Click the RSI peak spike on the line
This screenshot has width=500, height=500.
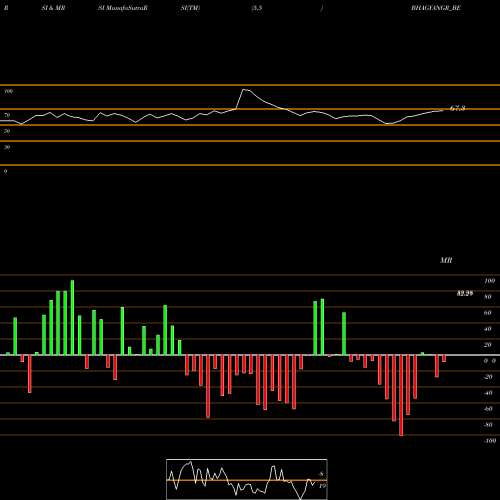pos(244,90)
